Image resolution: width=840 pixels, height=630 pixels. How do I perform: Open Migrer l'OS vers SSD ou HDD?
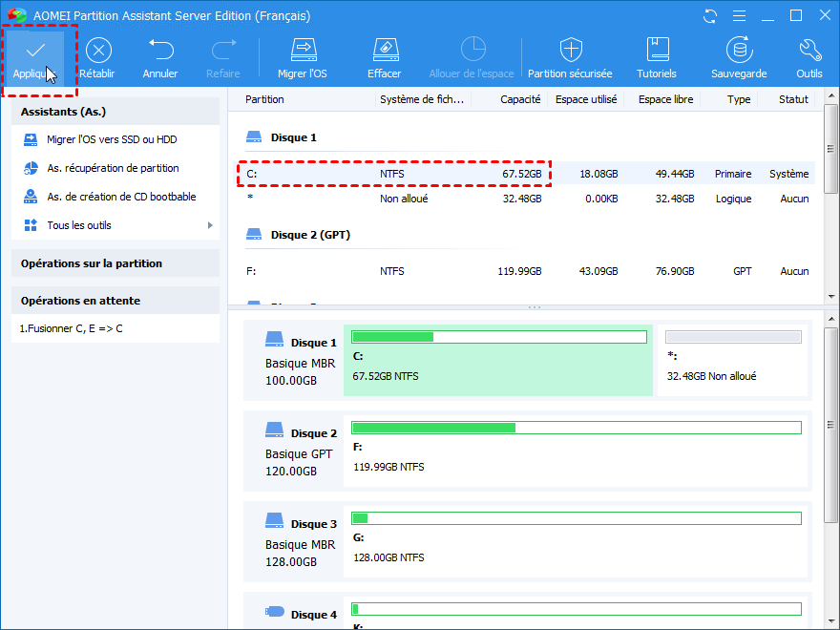click(112, 139)
